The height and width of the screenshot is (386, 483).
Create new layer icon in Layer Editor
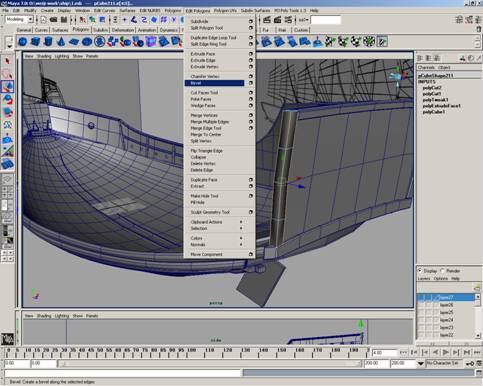point(477,287)
